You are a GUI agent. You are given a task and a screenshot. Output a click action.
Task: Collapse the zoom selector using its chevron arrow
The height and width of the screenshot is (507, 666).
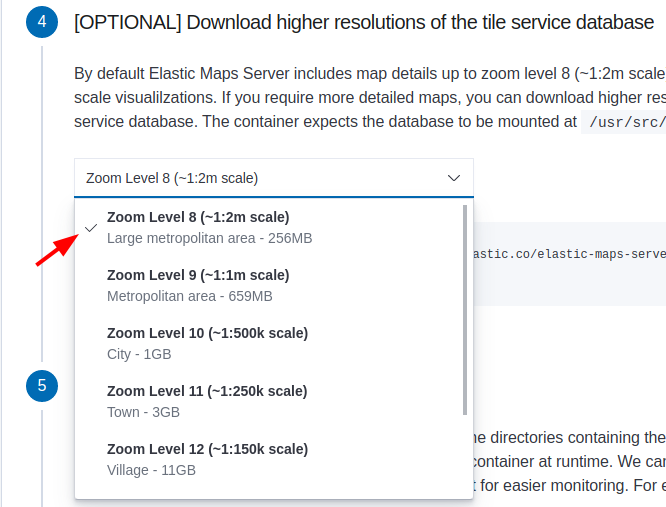pyautogui.click(x=454, y=178)
